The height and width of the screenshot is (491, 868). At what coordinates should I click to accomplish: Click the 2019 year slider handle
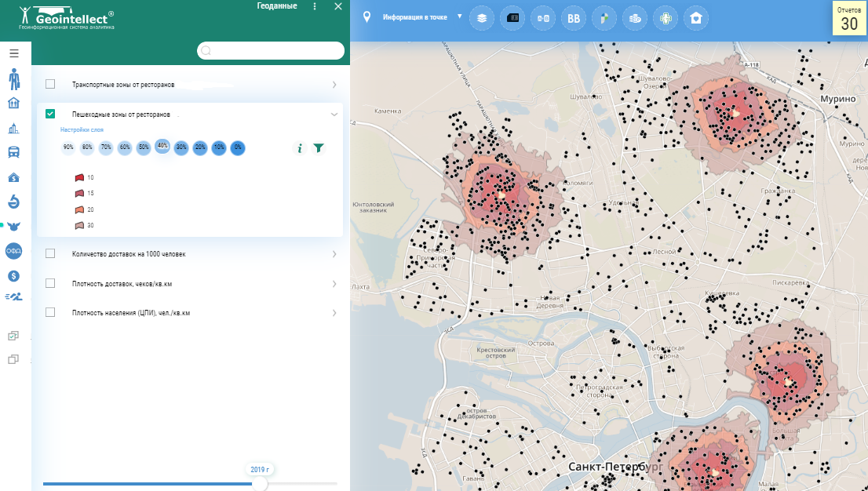pos(261,484)
